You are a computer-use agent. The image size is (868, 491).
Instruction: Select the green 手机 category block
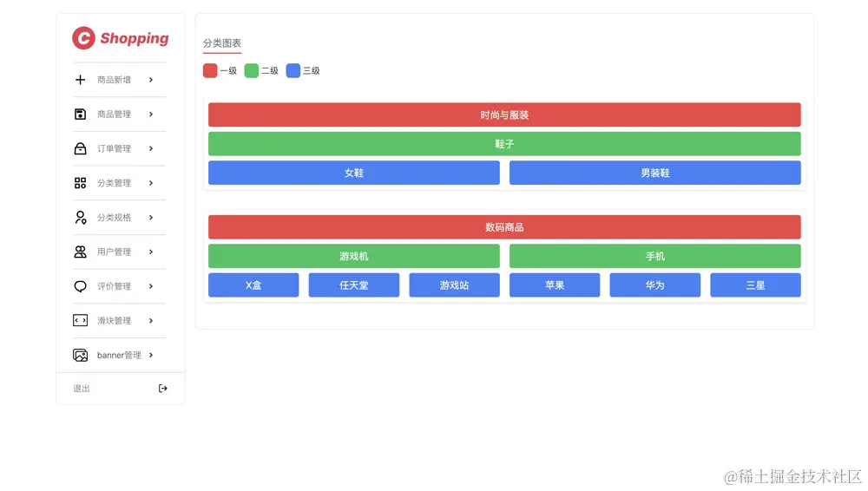pos(654,256)
